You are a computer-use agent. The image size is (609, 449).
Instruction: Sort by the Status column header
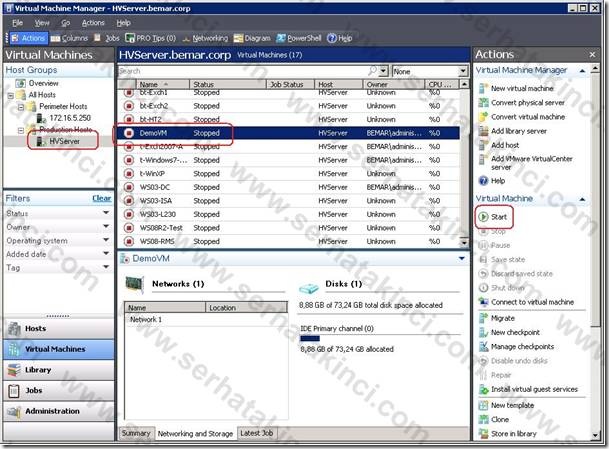tap(228, 84)
